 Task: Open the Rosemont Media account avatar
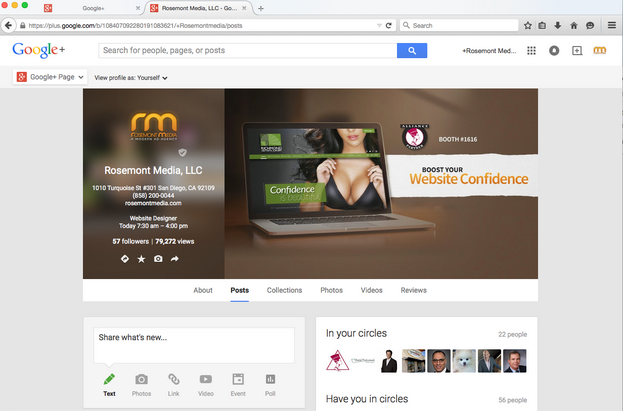pyautogui.click(x=600, y=50)
